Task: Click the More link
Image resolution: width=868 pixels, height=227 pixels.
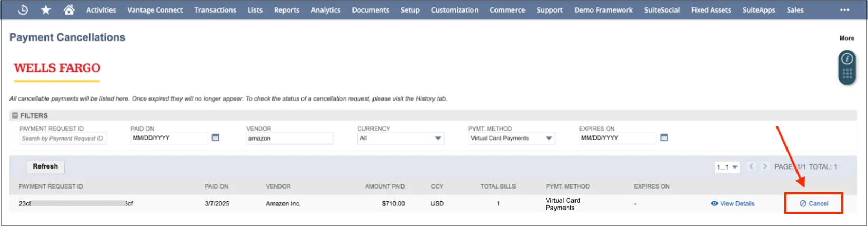Action: pos(847,38)
